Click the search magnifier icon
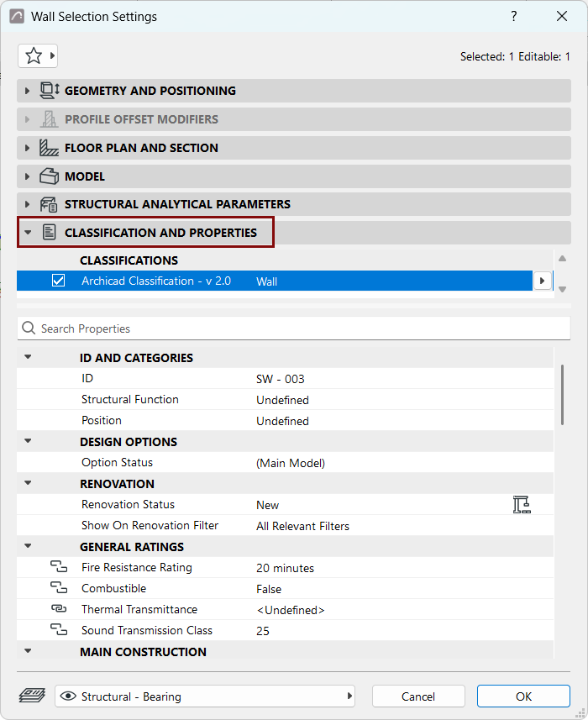 point(29,328)
